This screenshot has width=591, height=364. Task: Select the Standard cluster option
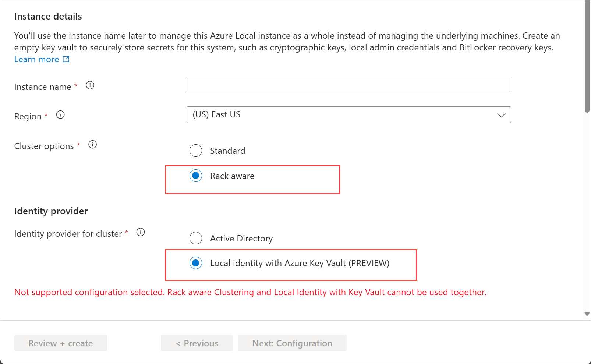196,151
